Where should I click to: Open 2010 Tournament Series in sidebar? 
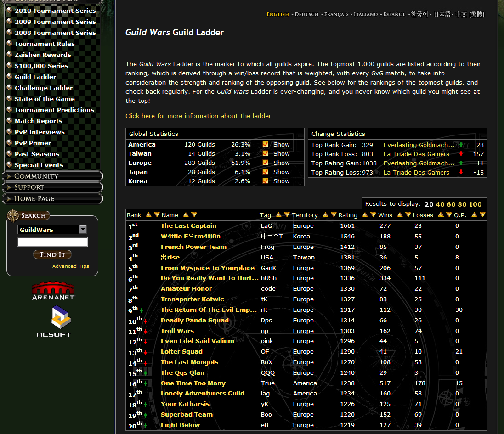tap(55, 11)
